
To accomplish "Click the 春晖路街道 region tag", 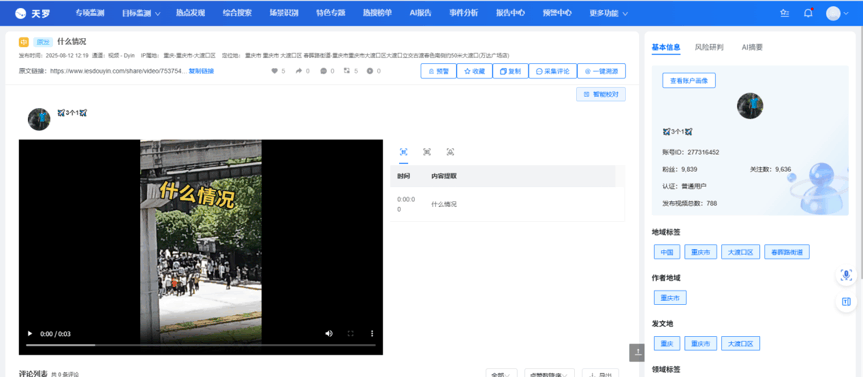I will (786, 252).
